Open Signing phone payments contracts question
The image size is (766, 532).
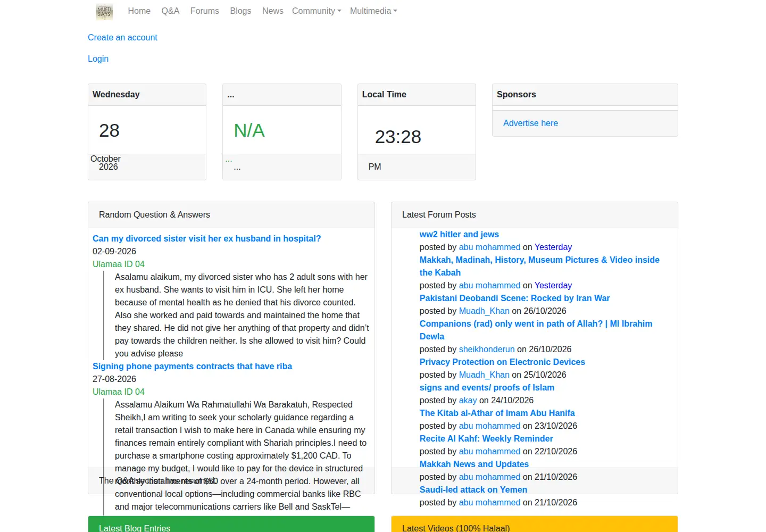192,366
